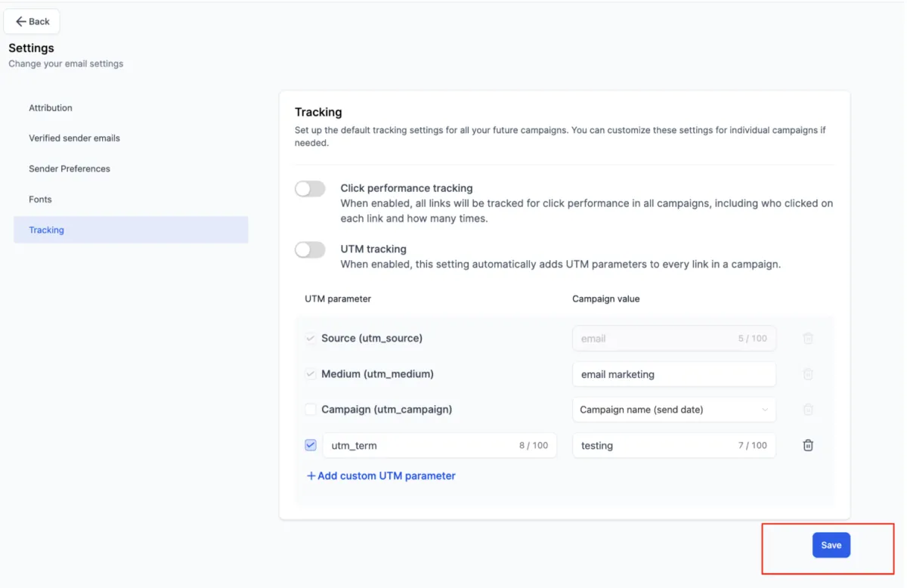Screen dimensions: 907x588
Task: Check the Campaign (utm_campaign) checkbox
Action: (x=311, y=410)
